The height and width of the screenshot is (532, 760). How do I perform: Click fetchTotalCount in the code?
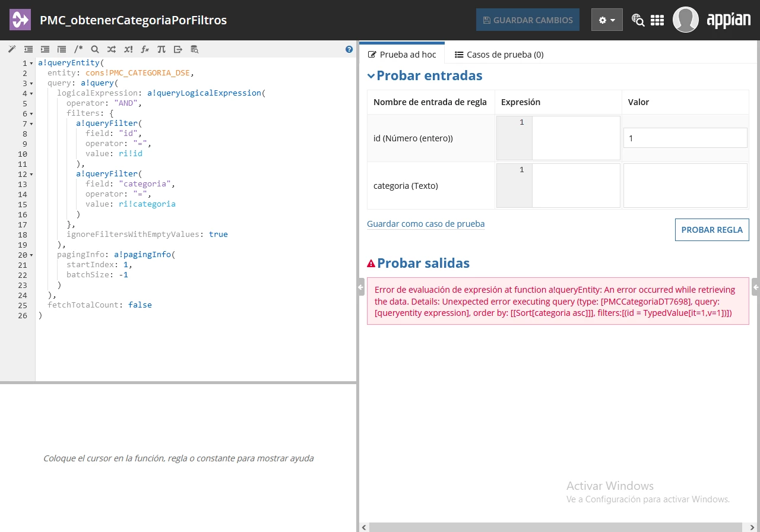pyautogui.click(x=83, y=305)
